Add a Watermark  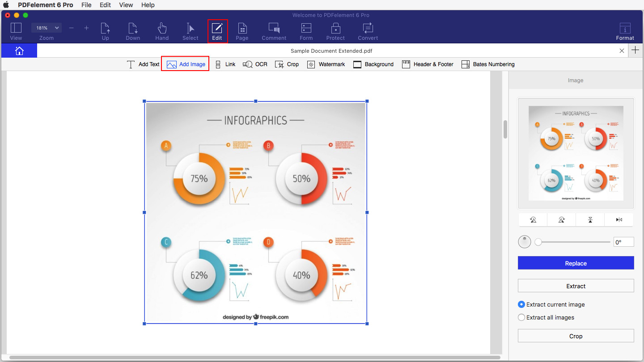(326, 64)
